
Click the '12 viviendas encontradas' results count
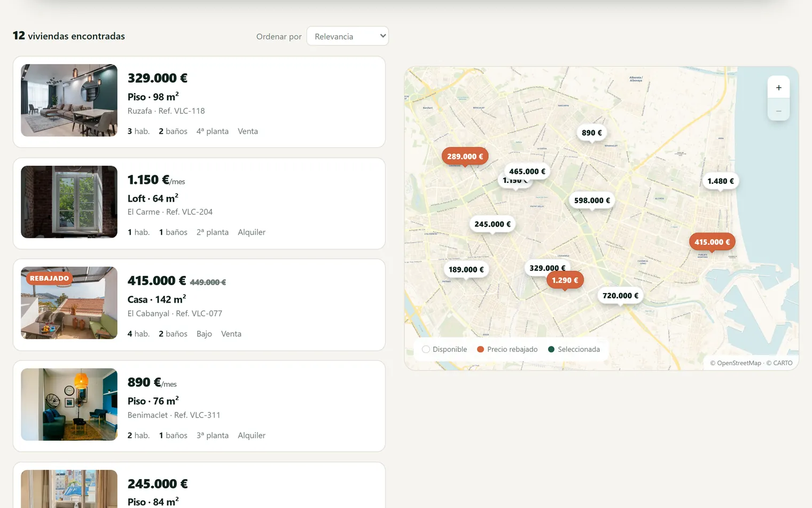click(69, 36)
